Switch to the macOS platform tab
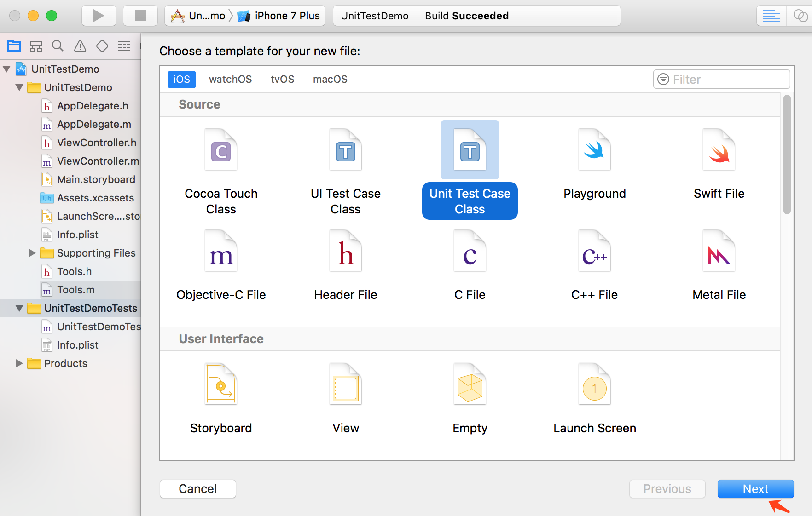Screen dimensions: 812x516 tap(330, 79)
